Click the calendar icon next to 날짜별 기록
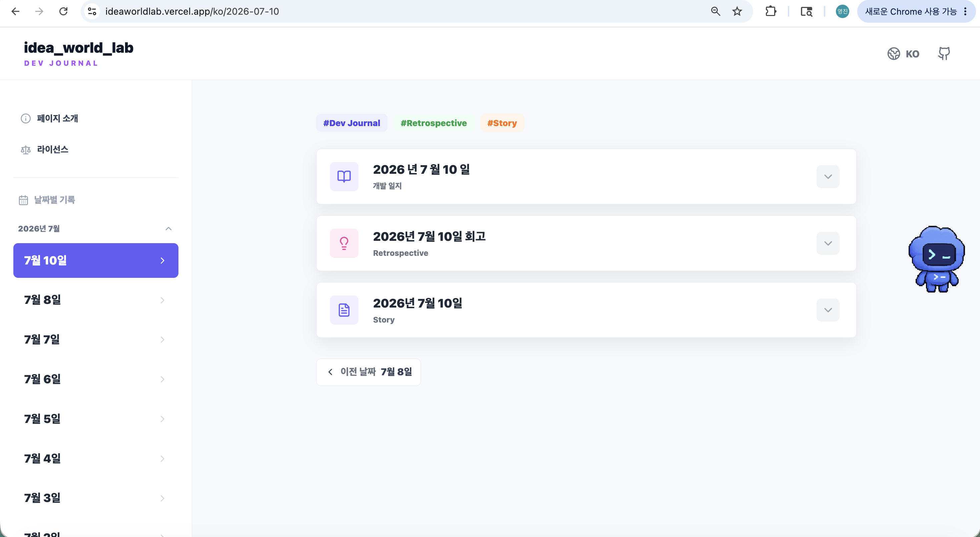This screenshot has height=537, width=980. tap(23, 200)
